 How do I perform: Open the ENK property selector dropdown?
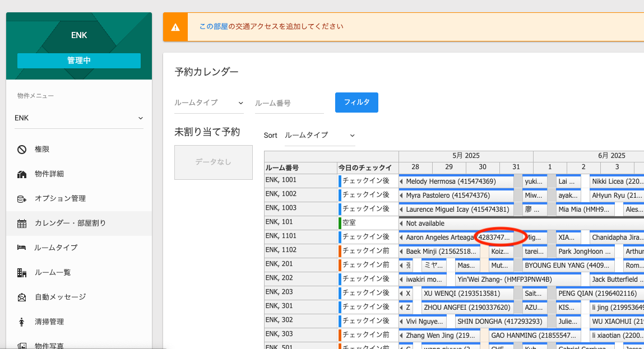click(78, 118)
